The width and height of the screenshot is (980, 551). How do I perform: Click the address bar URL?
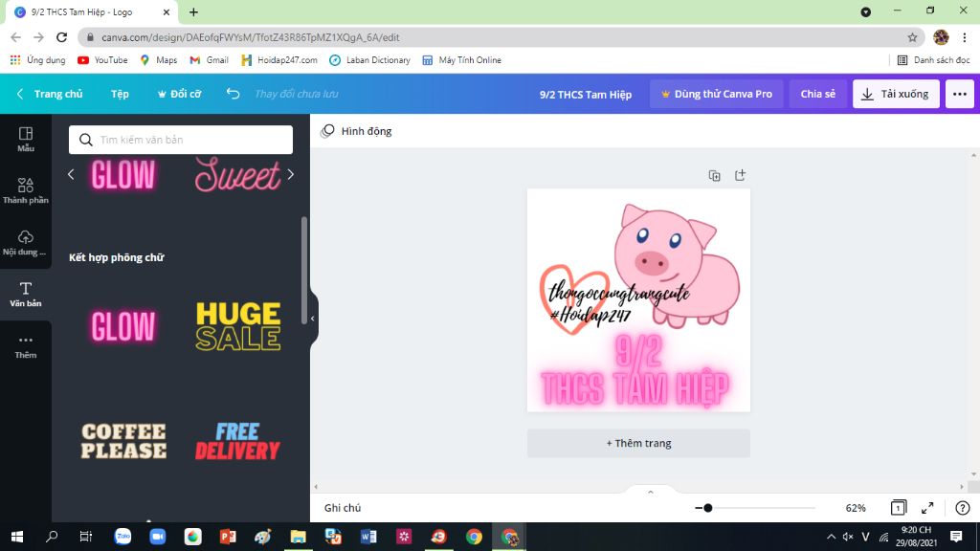(250, 37)
